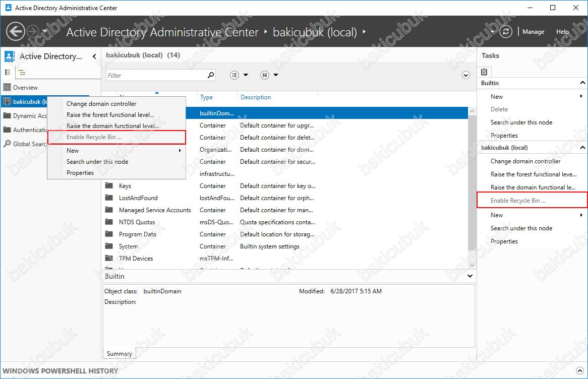This screenshot has height=379, width=588.
Task: Select the Managed Service Accounts row
Action: pyautogui.click(x=285, y=210)
